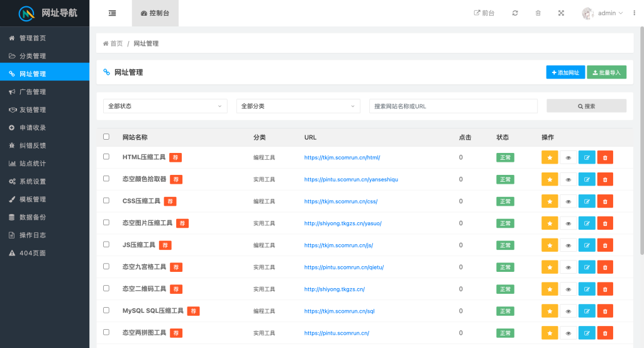Click delete icon for 态空九宫格工具

tap(605, 267)
